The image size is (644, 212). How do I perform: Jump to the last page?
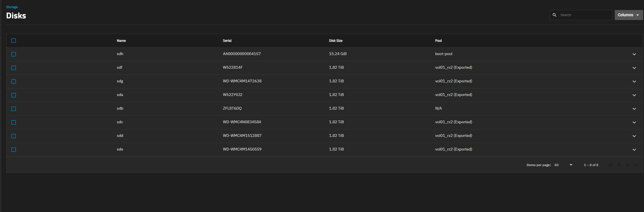click(636, 165)
